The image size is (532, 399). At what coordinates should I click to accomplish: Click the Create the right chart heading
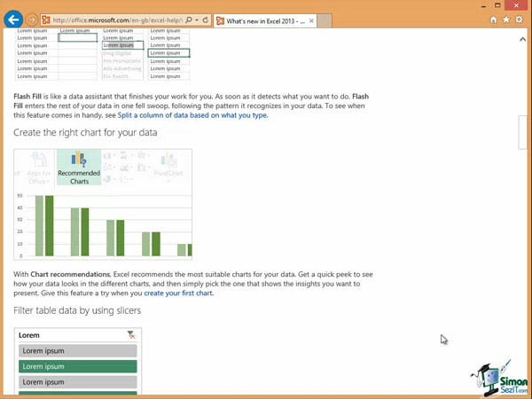[85, 132]
